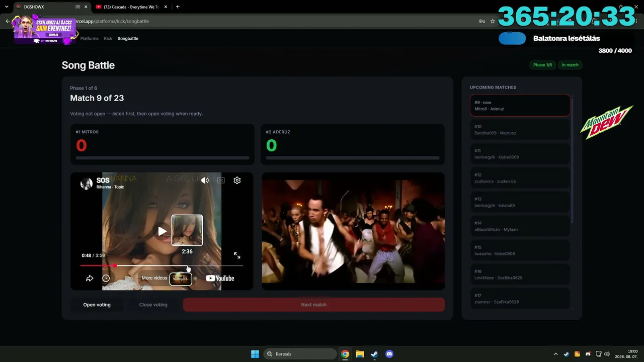Viewport: 644px width, 362px height.
Task: Click the SOS video title
Action: click(103, 180)
